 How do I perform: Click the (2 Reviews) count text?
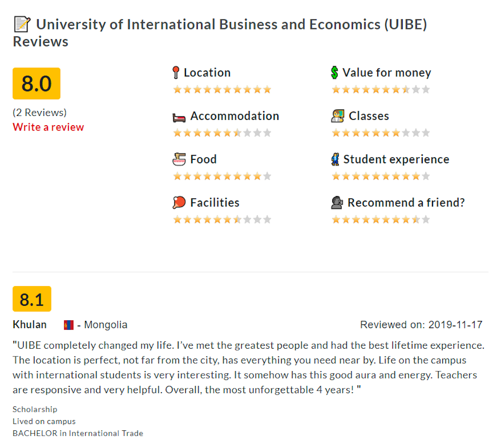[x=40, y=112]
